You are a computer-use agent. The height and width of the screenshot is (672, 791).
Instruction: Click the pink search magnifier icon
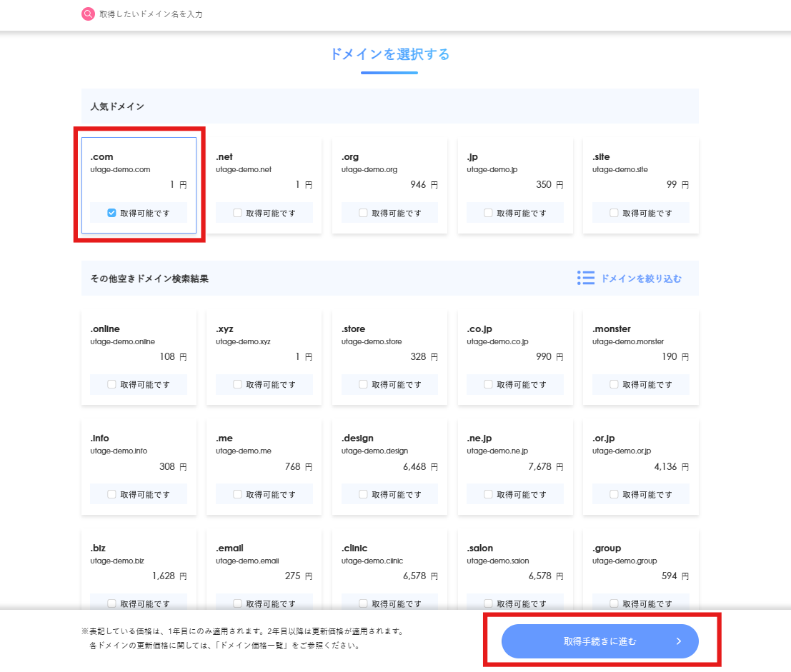click(x=88, y=14)
